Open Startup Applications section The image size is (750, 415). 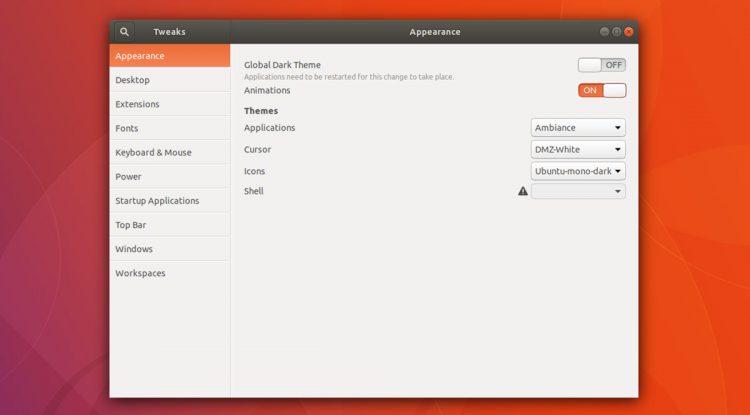[170, 201]
